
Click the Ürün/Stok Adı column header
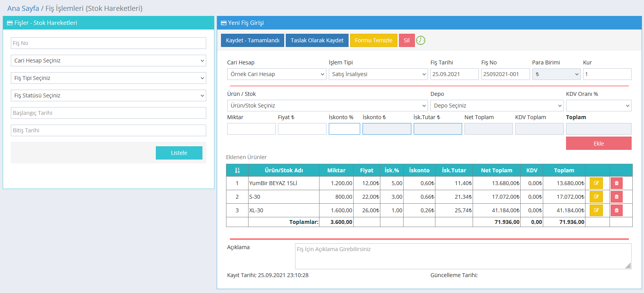pos(284,170)
